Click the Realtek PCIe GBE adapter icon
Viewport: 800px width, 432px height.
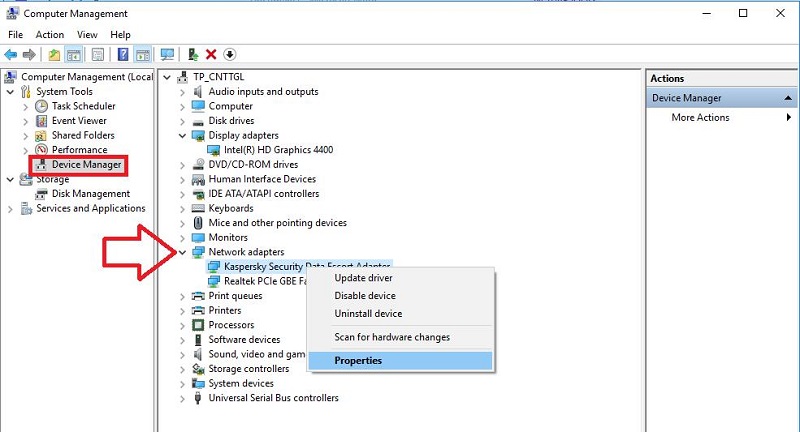(x=213, y=281)
